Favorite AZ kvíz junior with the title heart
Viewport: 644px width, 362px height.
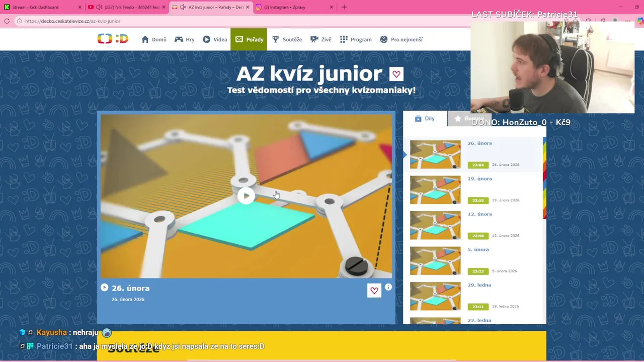tap(396, 74)
